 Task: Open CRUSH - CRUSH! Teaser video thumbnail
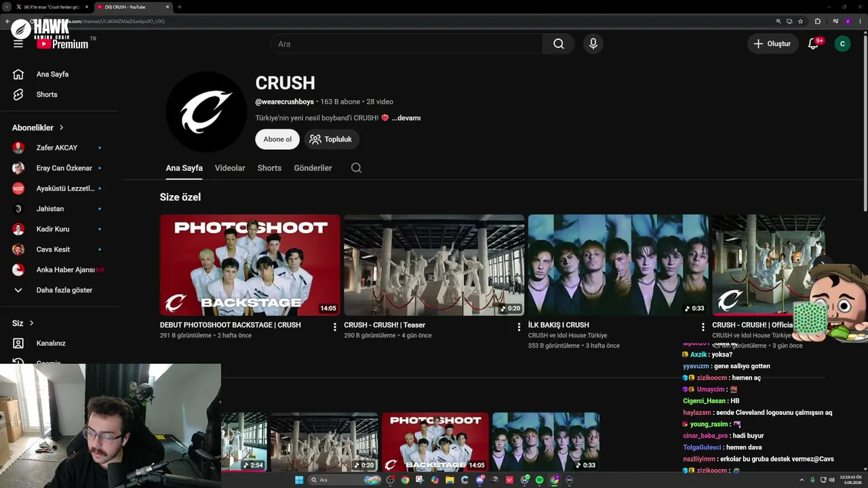(434, 265)
